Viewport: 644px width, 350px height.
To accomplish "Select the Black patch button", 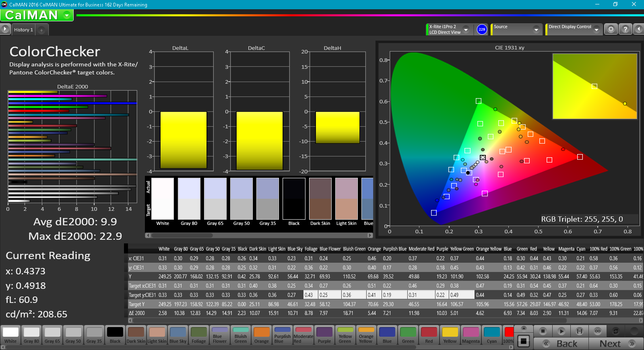I will click(115, 335).
